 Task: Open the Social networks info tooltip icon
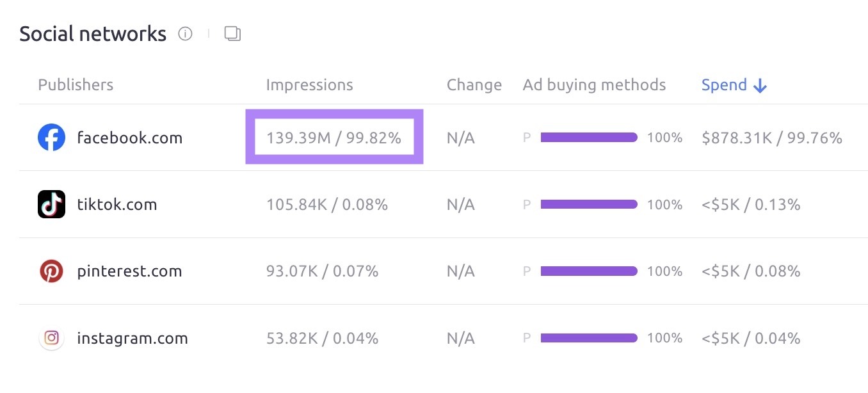[x=185, y=34]
